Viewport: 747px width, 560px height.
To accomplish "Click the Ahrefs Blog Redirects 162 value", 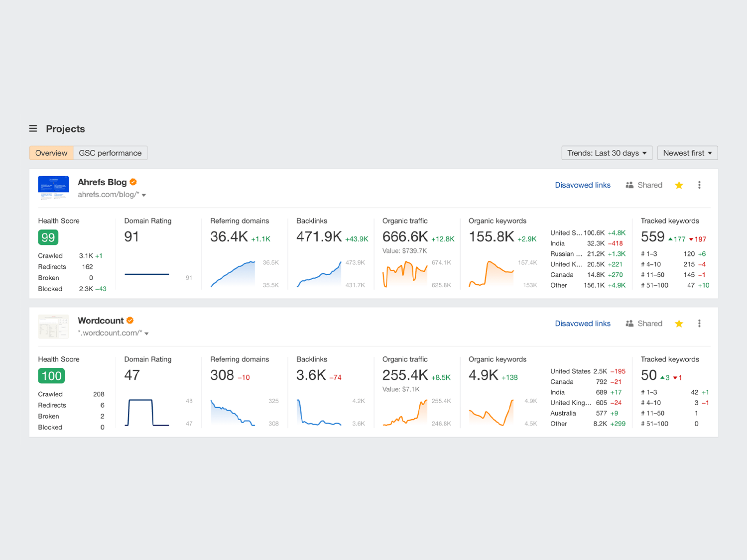I will [87, 267].
